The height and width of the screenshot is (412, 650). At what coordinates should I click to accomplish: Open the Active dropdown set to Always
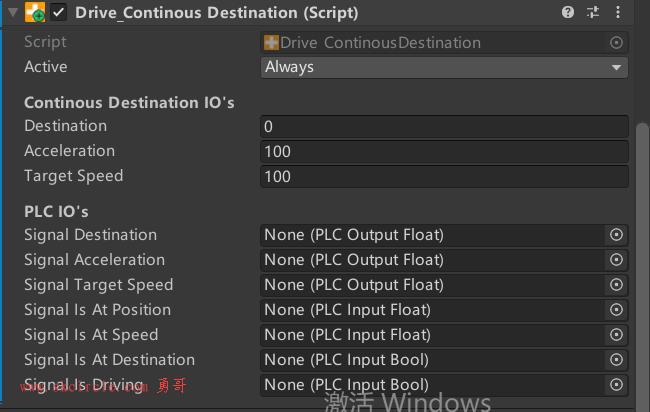(x=444, y=67)
